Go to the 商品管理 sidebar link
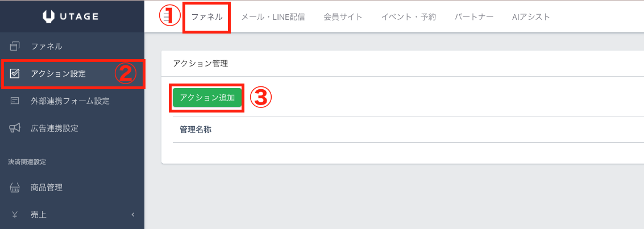The image size is (644, 229). (47, 188)
